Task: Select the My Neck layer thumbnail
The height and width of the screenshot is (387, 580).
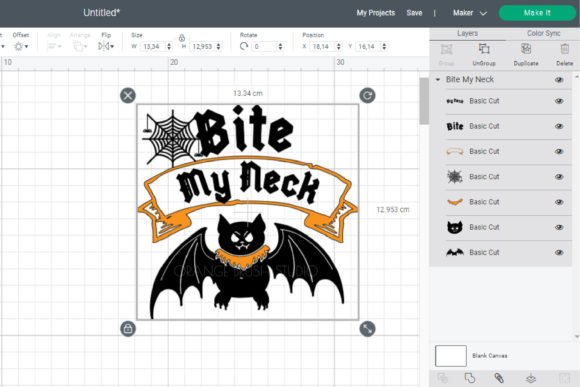Action: click(x=455, y=101)
